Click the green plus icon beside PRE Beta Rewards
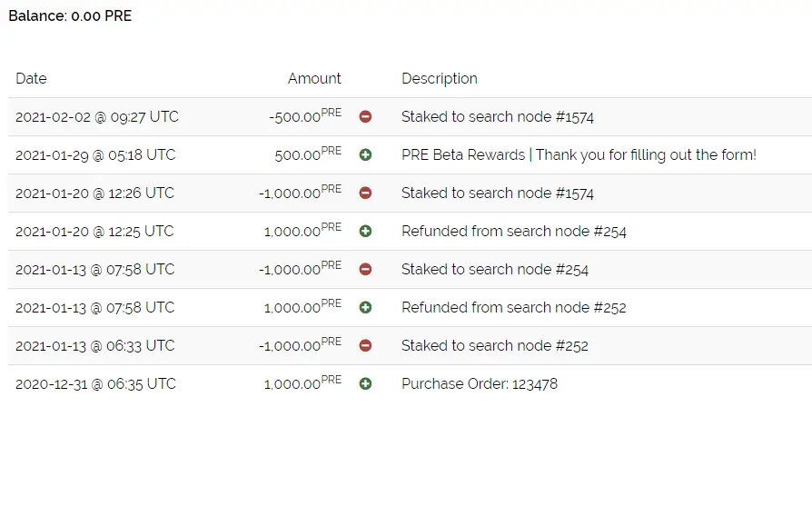Viewport: 812px width, 516px height. [x=365, y=155]
